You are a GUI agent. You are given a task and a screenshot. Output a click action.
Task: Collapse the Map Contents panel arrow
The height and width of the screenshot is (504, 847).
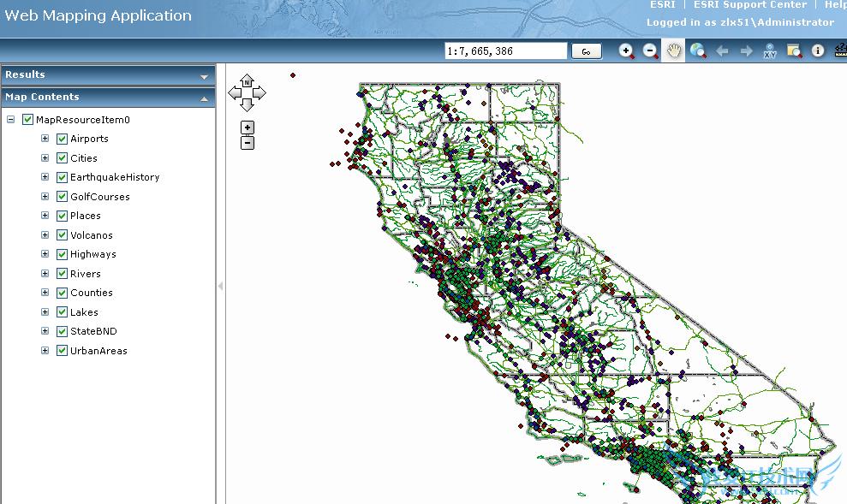tap(204, 98)
